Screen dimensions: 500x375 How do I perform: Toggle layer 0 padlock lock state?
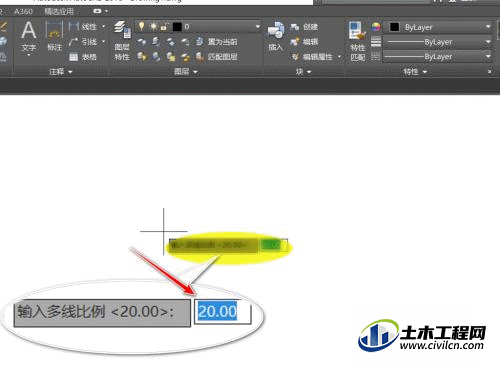pos(164,27)
